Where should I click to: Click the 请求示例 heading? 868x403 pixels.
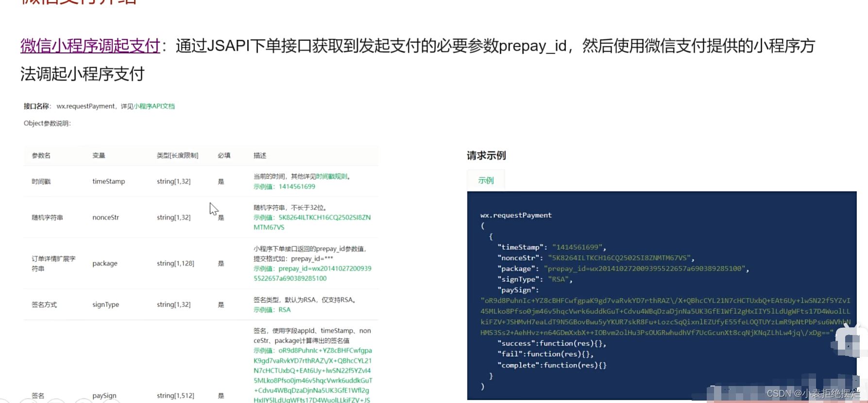[486, 155]
